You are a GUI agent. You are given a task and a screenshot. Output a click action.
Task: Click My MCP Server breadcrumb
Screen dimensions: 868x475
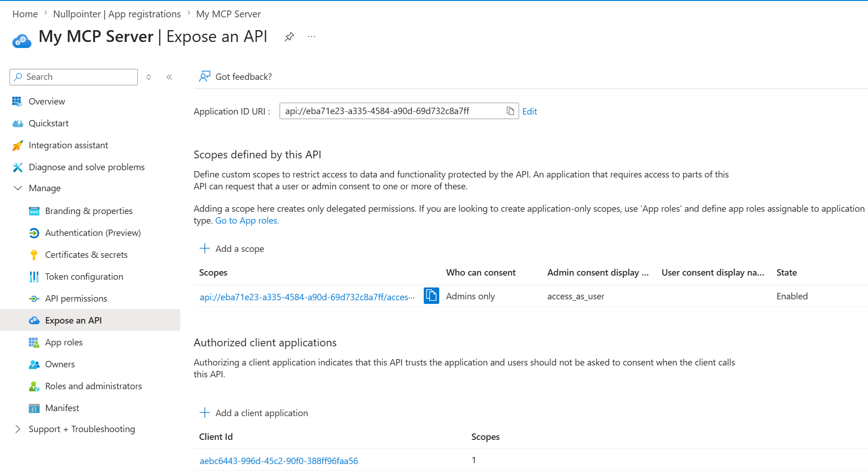click(x=228, y=14)
